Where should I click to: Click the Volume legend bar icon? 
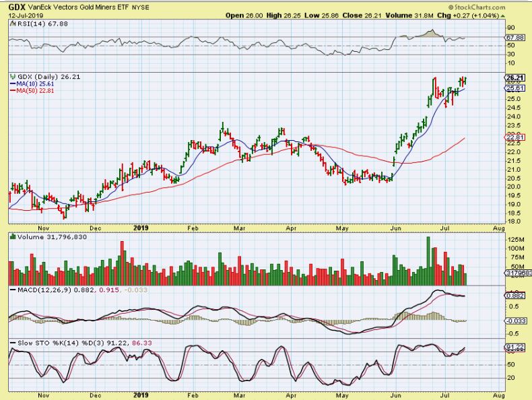[x=13, y=236]
